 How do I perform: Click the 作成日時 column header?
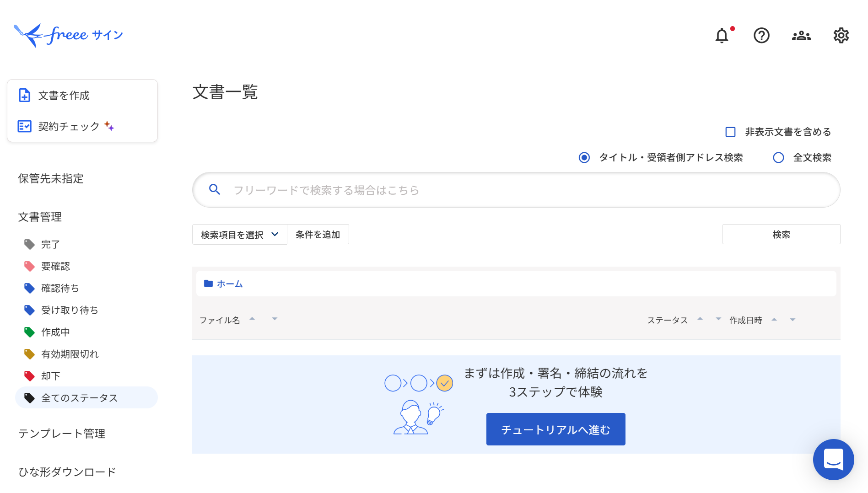[x=746, y=320]
